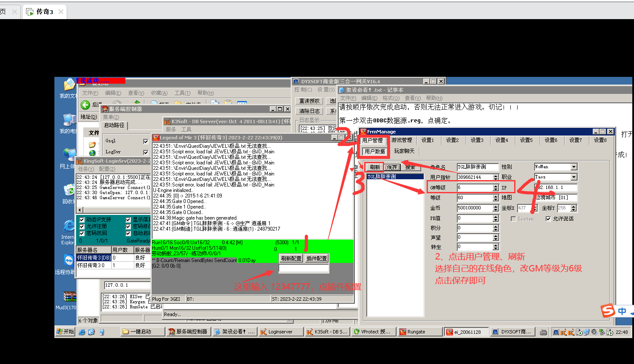Switch to Loginserver taskbar button
The height and width of the screenshot is (364, 634).
tap(281, 332)
